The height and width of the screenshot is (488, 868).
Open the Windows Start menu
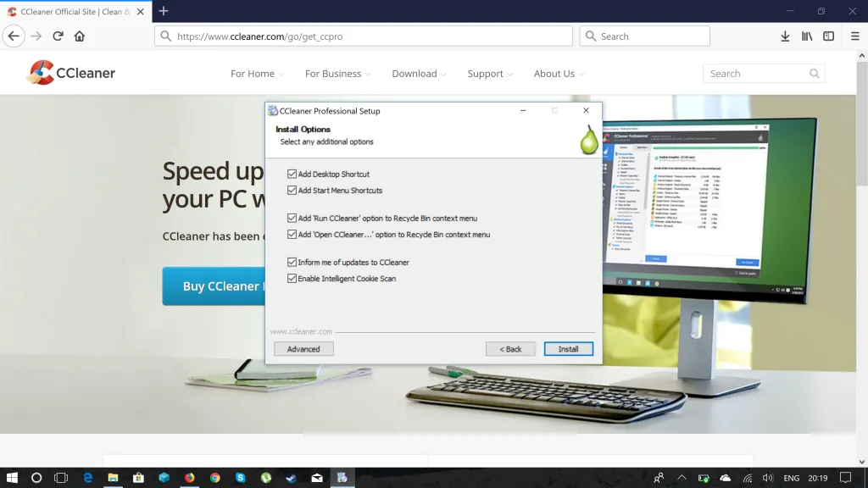(12, 478)
